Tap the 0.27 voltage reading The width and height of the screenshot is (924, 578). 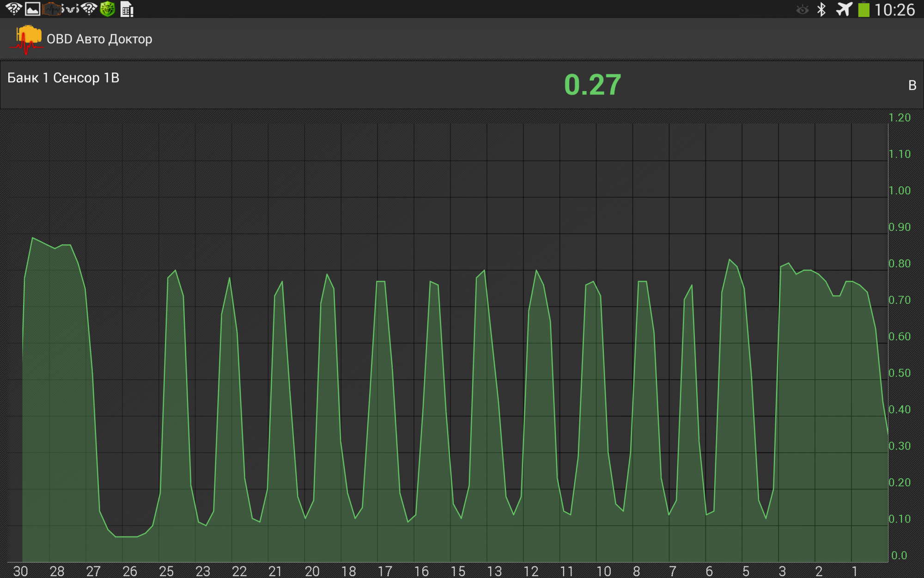pos(592,85)
